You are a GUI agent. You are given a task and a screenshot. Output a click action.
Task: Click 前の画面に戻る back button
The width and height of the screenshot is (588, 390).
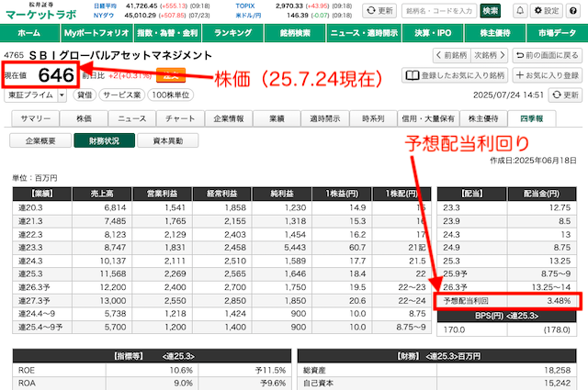coord(548,55)
